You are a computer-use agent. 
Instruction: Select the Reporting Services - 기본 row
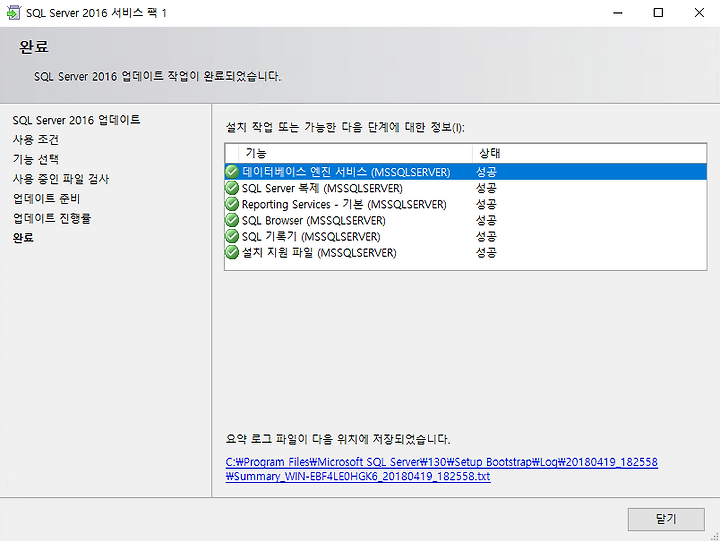[x=466, y=204]
